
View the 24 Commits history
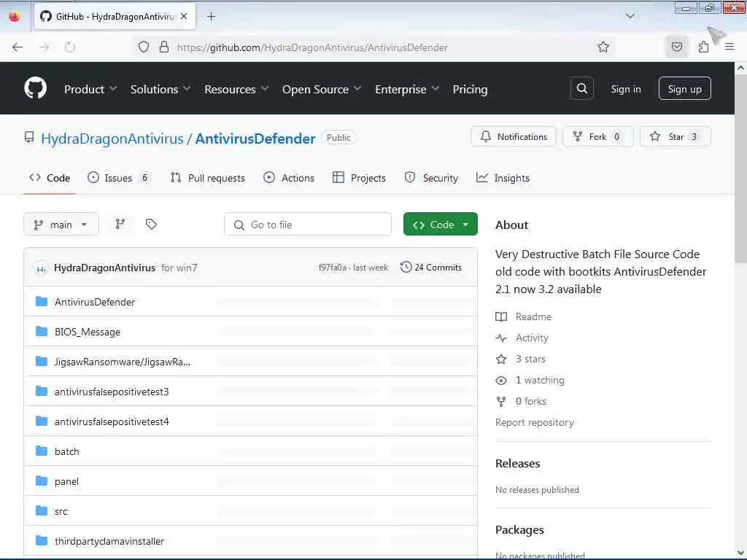431,267
